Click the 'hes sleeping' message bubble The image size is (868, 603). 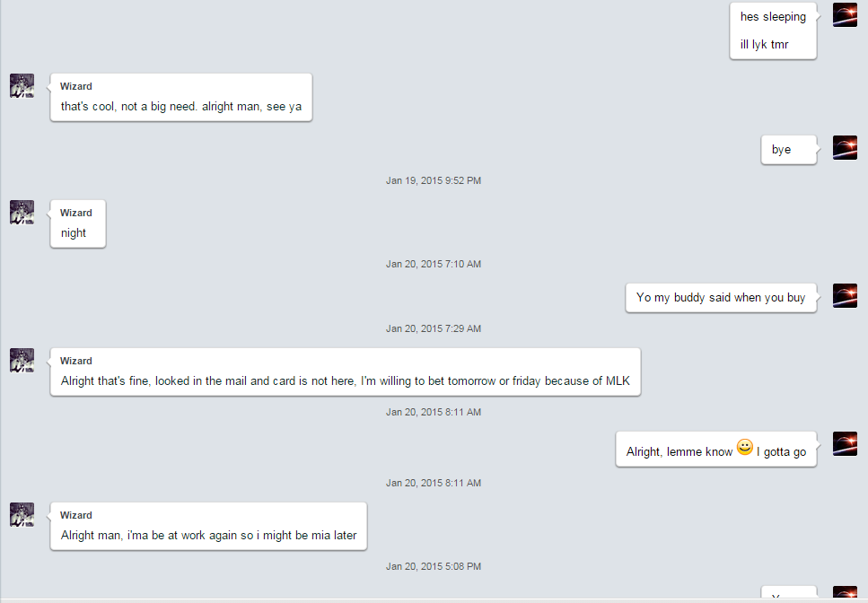(773, 31)
